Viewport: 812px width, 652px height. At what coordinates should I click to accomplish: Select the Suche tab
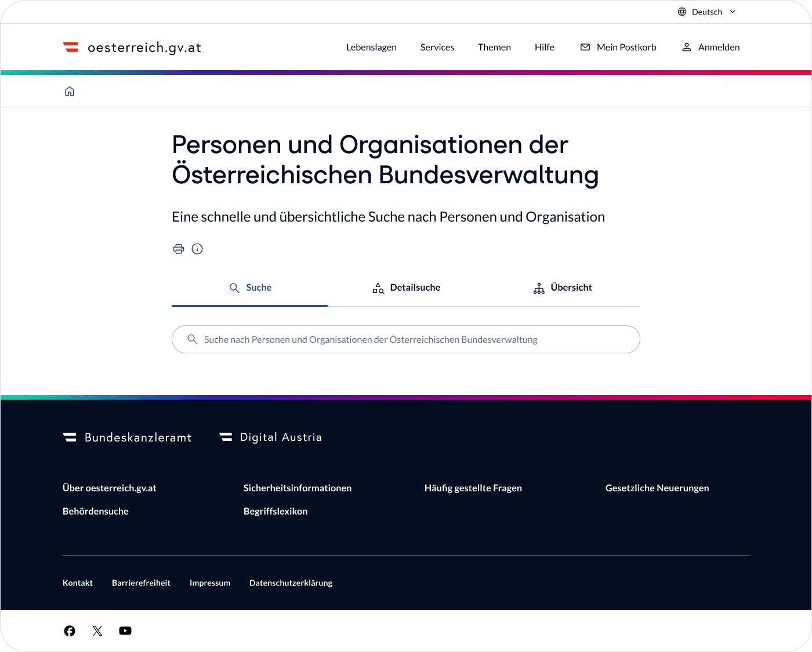coord(249,287)
